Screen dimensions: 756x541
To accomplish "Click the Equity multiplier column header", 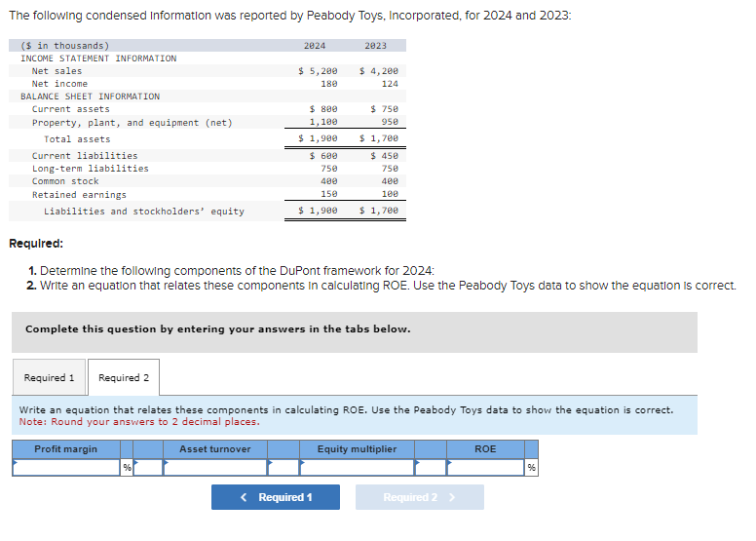I will (x=357, y=449).
